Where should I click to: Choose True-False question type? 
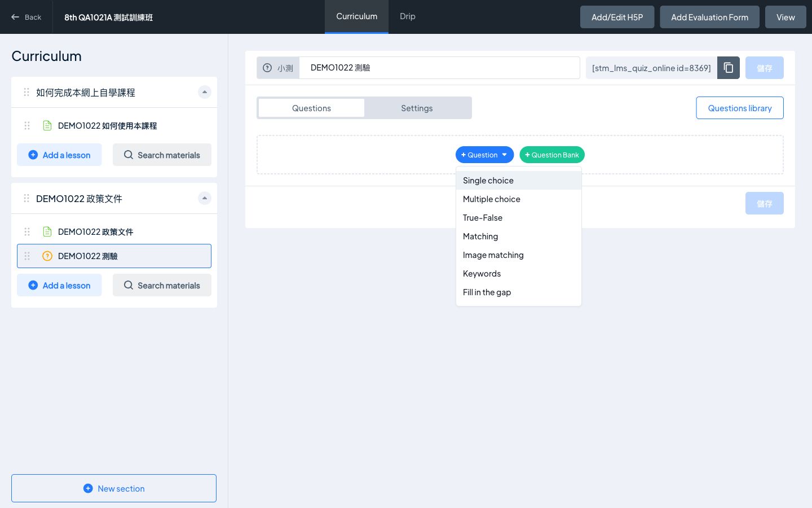(518, 218)
